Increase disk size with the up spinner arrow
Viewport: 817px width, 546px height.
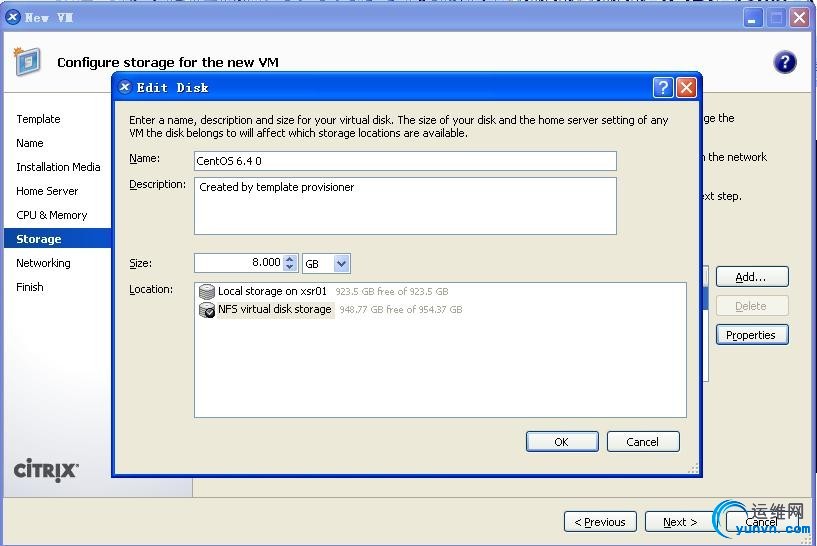(x=290, y=258)
